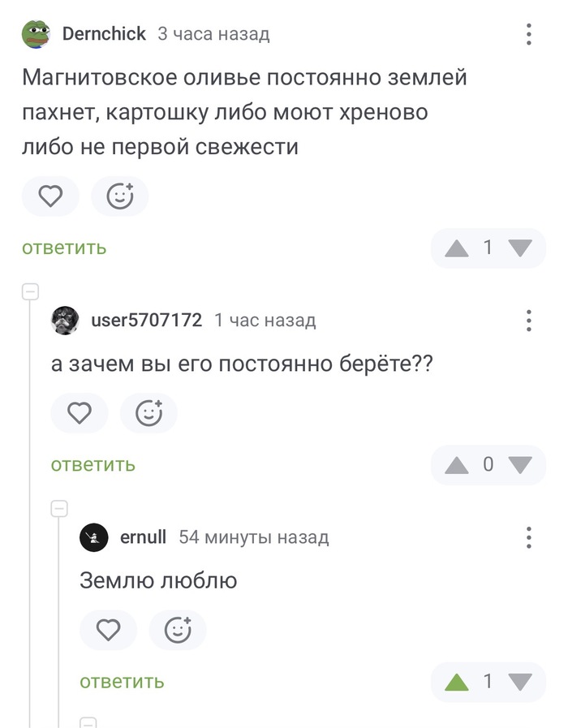
Task: Click the heart icon under user5707172's reply
Action: coord(80,413)
